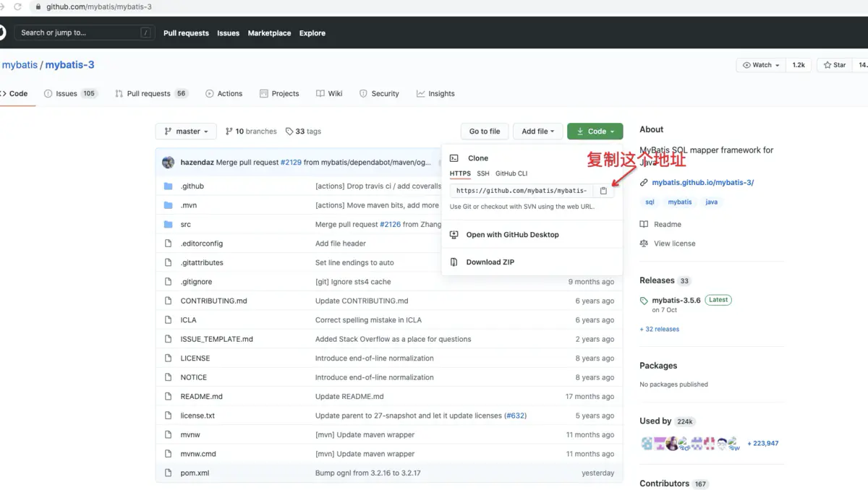Open the Projects tab
The image size is (868, 490).
pyautogui.click(x=279, y=94)
